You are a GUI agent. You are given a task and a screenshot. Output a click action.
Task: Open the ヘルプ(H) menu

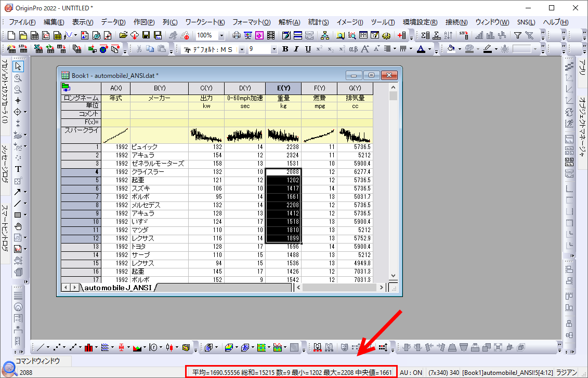click(x=556, y=22)
